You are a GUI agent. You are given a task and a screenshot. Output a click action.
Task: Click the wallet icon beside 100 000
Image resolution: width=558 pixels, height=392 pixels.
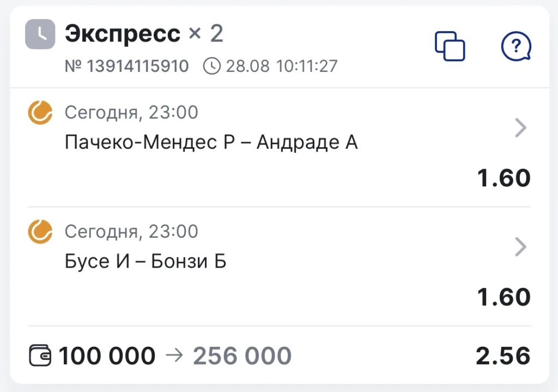[x=40, y=355]
